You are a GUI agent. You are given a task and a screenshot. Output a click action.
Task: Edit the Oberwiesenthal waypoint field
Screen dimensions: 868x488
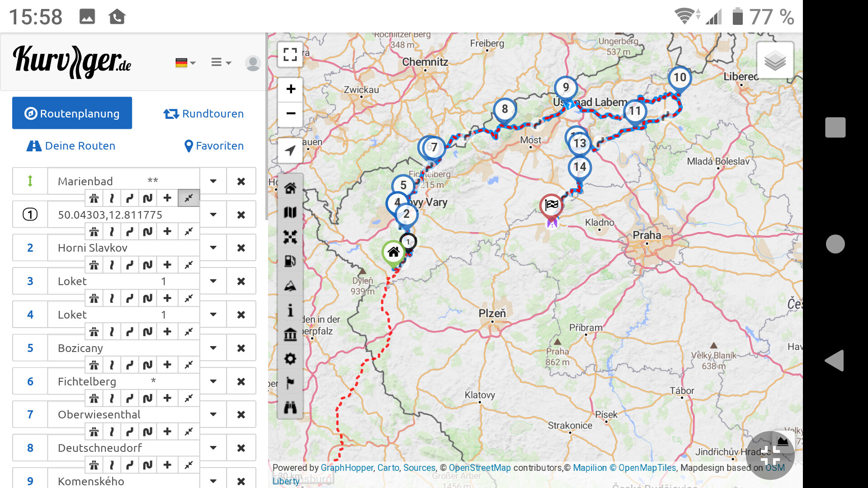[x=123, y=414]
